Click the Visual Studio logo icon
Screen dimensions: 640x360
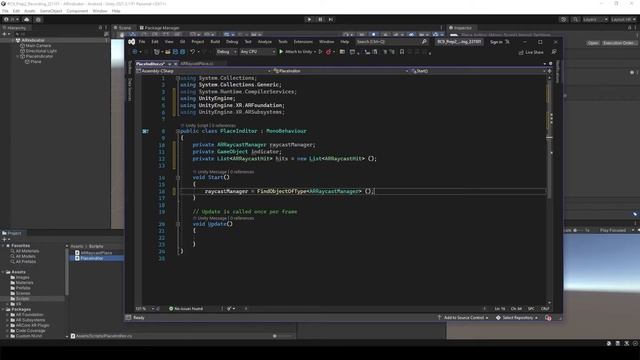[x=131, y=42]
